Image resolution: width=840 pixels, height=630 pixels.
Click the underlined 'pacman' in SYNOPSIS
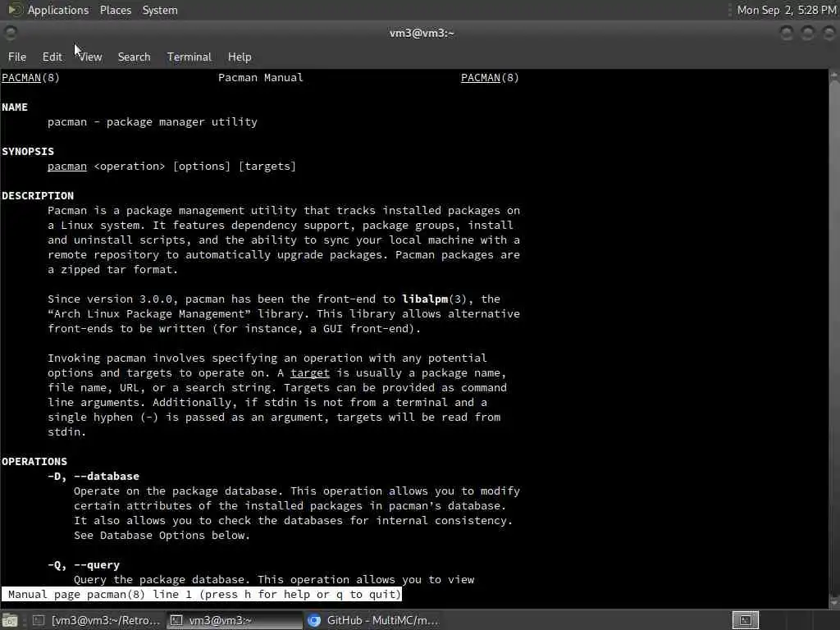tap(67, 167)
